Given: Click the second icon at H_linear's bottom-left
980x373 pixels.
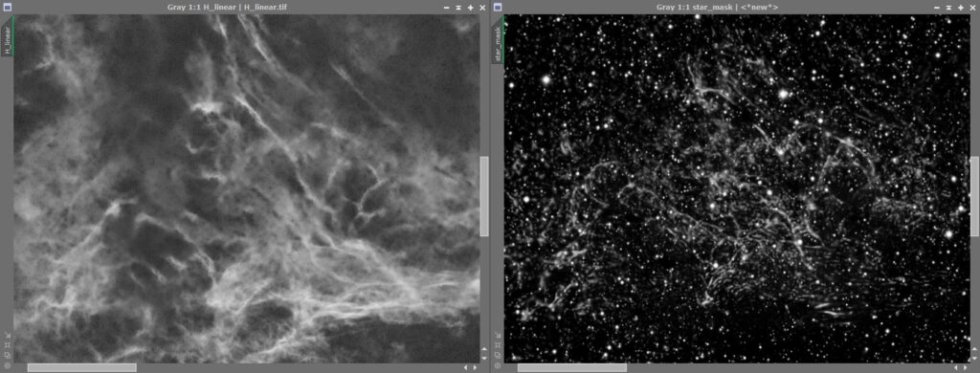Looking at the screenshot, I should point(8,345).
